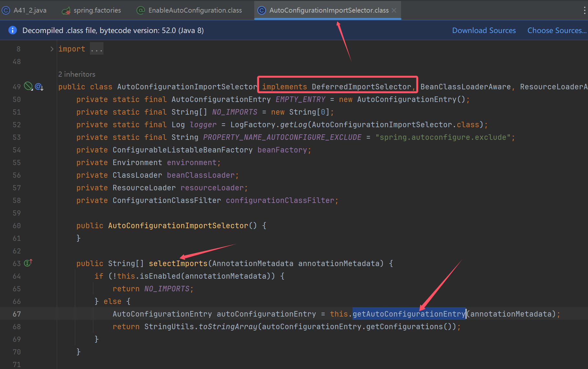The image size is (588, 369).
Task: Click the Choose Sources link
Action: (557, 30)
